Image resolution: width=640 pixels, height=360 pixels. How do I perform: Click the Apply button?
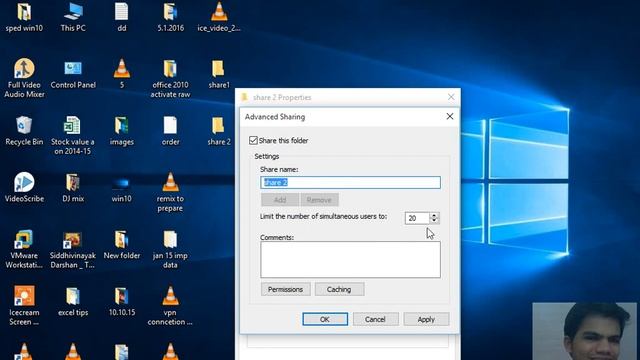[426, 319]
